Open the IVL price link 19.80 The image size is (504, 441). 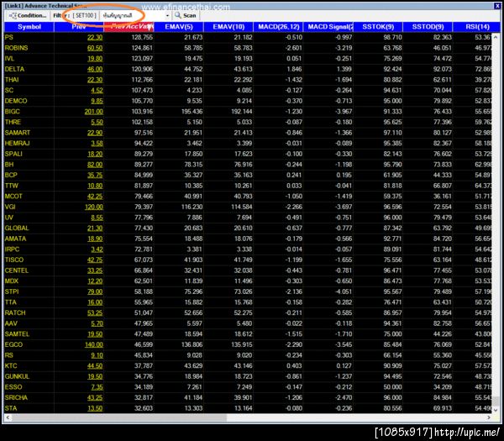95,59
